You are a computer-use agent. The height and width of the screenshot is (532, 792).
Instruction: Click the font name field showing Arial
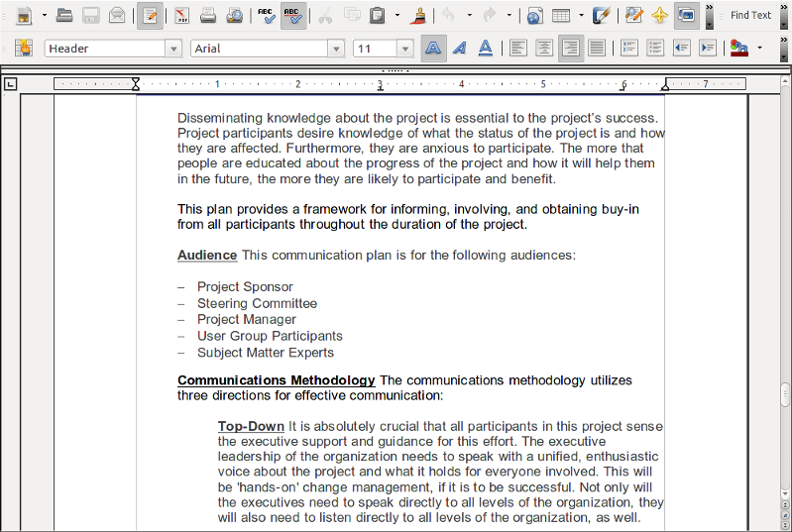point(259,49)
